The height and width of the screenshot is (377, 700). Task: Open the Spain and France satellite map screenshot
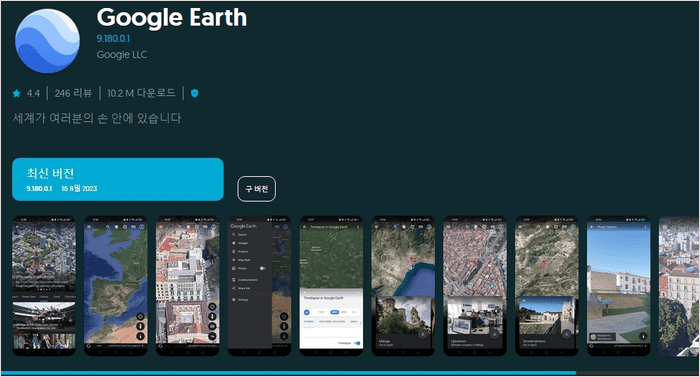click(x=116, y=286)
